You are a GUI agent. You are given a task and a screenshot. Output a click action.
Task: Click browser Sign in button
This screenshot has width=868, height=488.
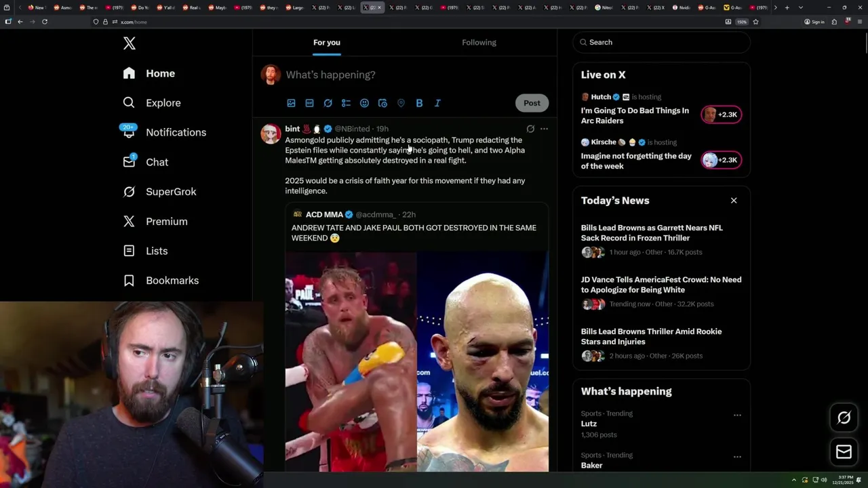point(814,22)
